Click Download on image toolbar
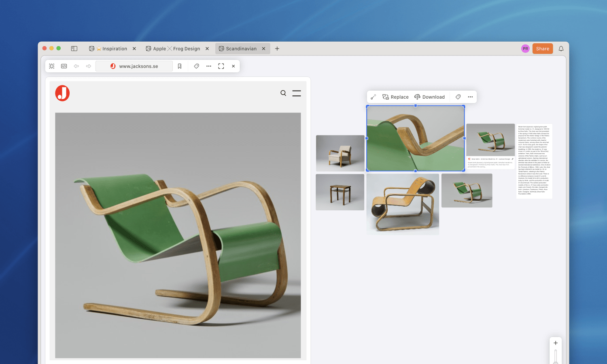The image size is (607, 364). [429, 97]
